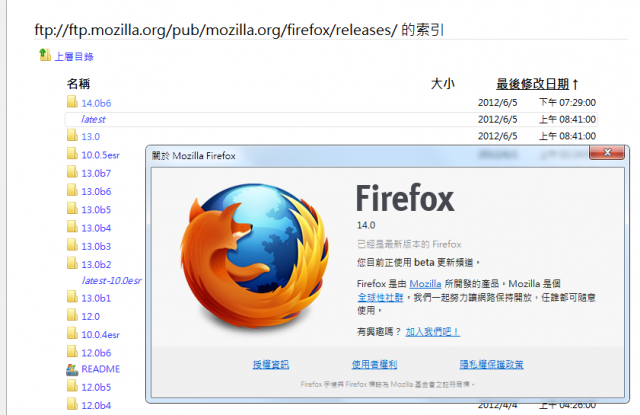Select the 14.0 version number text
Viewport: 640px width, 415px height.
(x=366, y=225)
